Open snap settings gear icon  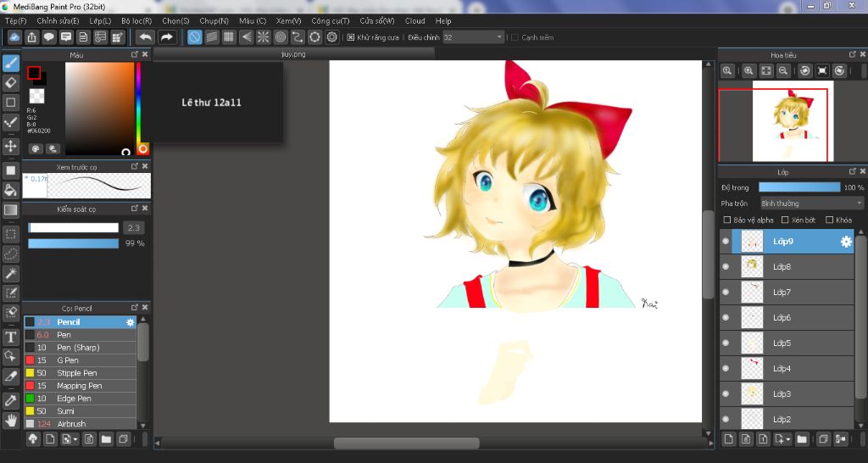click(x=331, y=37)
